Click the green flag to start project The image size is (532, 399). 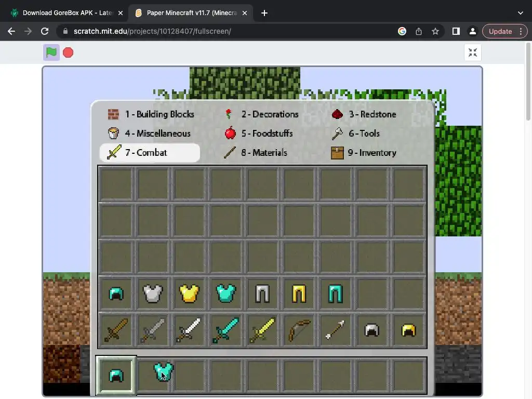(51, 52)
